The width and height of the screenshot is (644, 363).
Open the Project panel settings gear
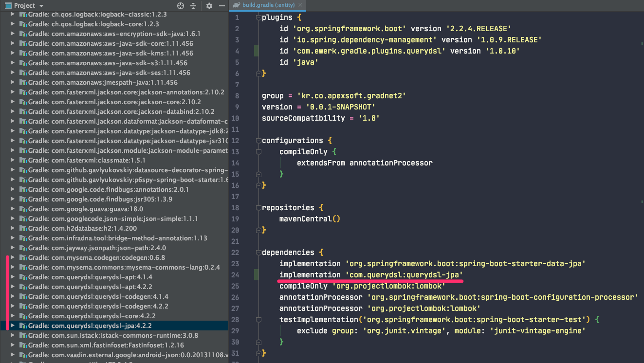coord(209,6)
